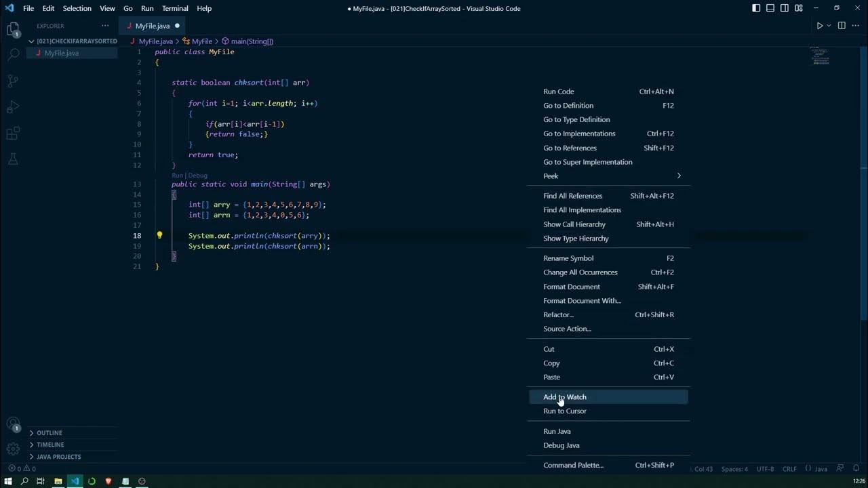Open the Accounts icon in activity bar
The height and width of the screenshot is (488, 868).
13,424
